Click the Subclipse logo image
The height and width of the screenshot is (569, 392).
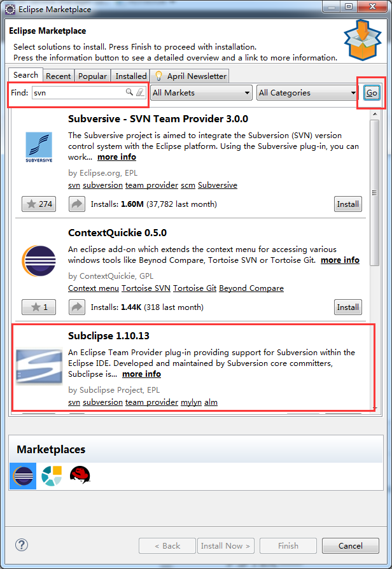click(39, 366)
